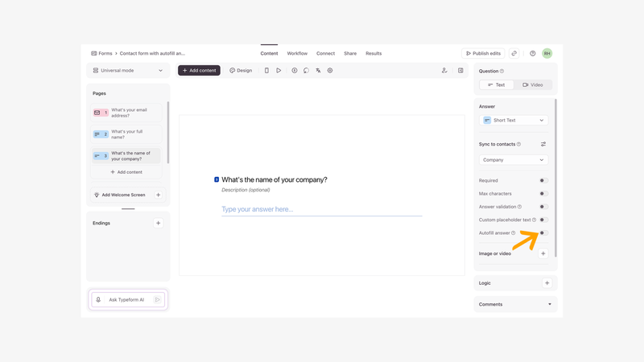Click info icon beside Sync to contacts
The image size is (644, 362).
518,144
